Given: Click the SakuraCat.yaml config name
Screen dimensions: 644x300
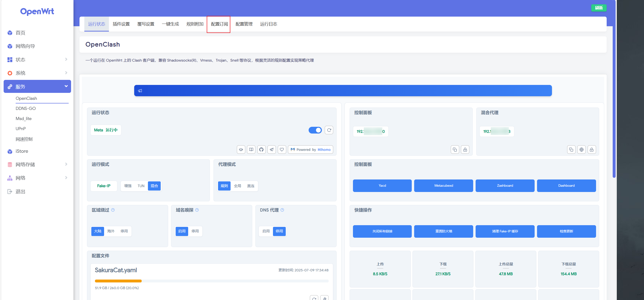Looking at the screenshot, I should click(x=116, y=270).
